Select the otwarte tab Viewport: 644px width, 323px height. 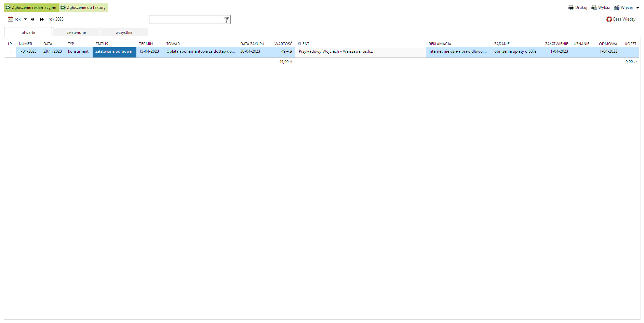[28, 33]
